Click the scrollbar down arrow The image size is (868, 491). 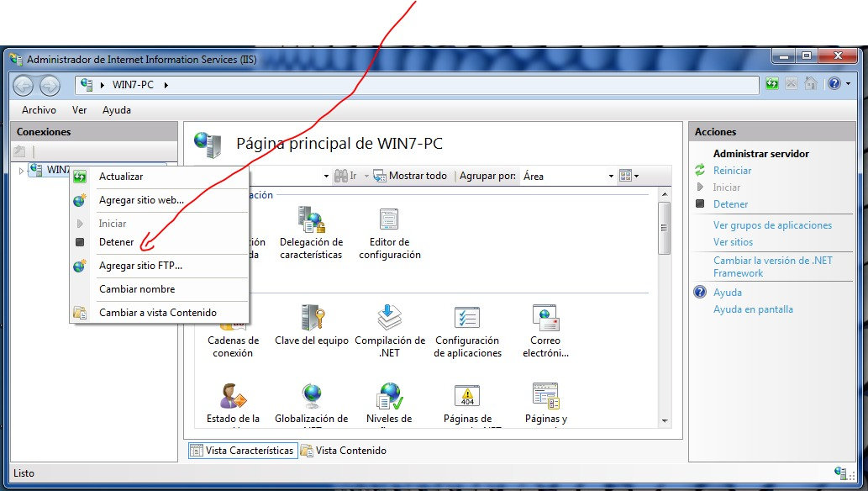pos(665,421)
